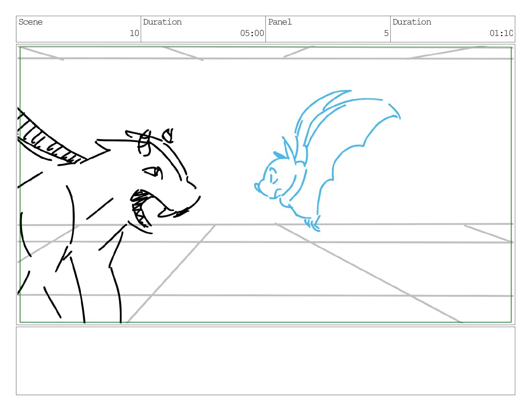
Task: Select the scene duration value 05:00
Action: [x=252, y=33]
